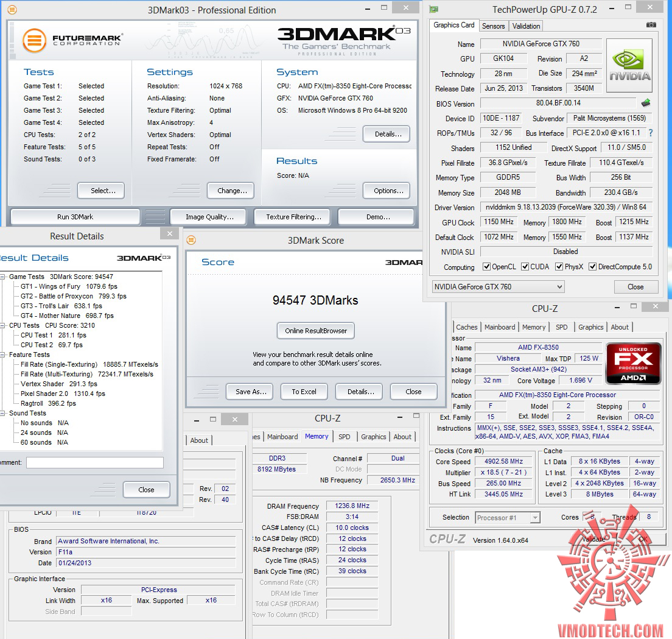
Task: Click the 3DMark03 title bar orange icon
Action: [x=12, y=9]
